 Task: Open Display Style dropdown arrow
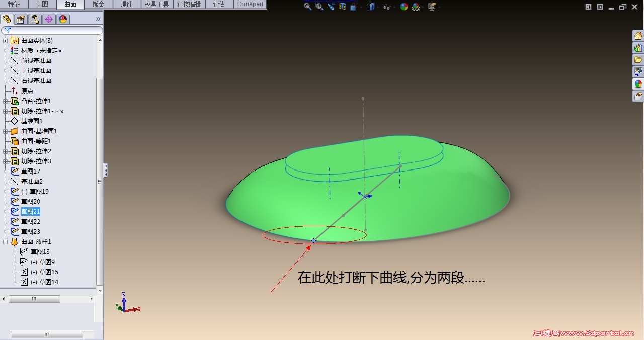pos(378,7)
